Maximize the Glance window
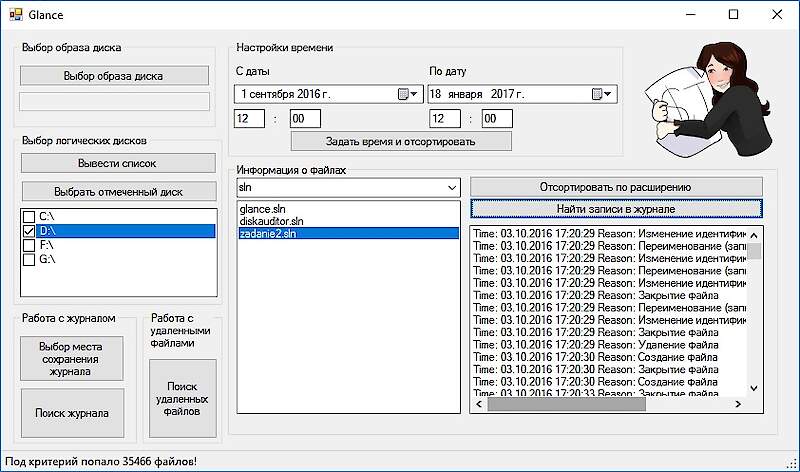This screenshot has height=472, width=800. click(x=733, y=14)
